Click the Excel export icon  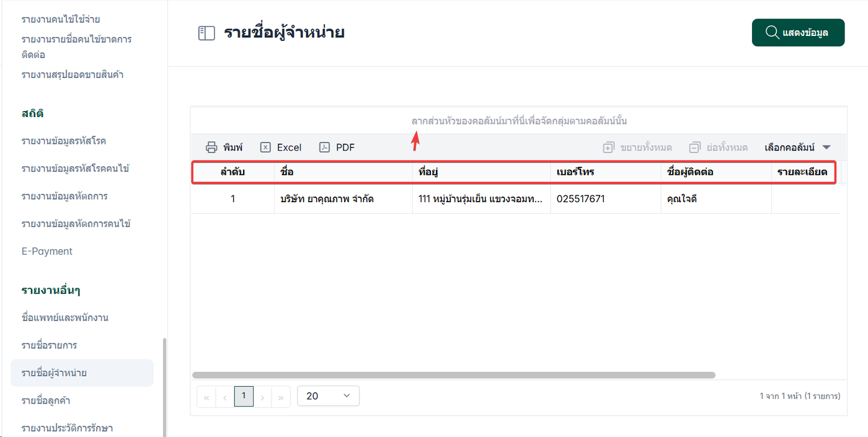point(265,148)
